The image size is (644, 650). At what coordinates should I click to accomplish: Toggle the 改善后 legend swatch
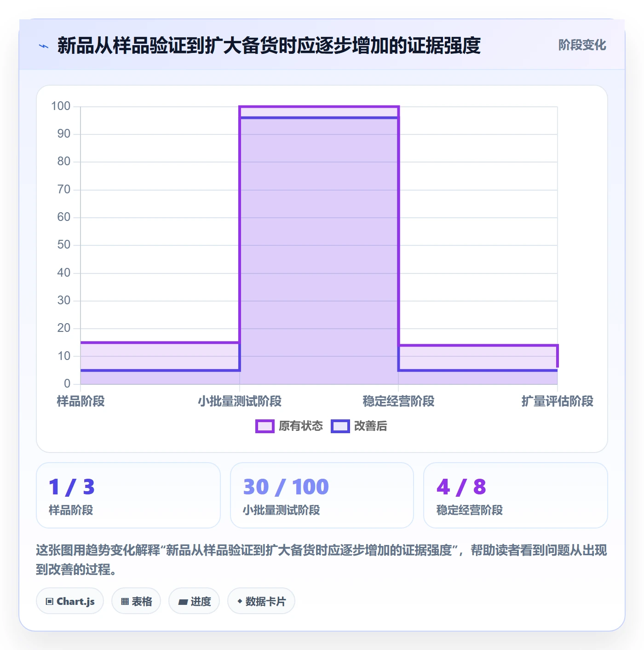point(340,426)
